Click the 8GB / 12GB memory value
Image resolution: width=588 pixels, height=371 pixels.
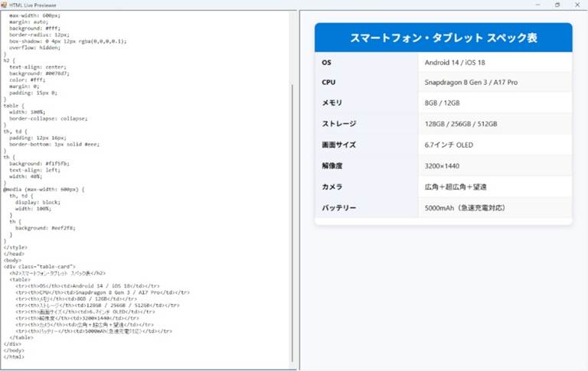(443, 103)
